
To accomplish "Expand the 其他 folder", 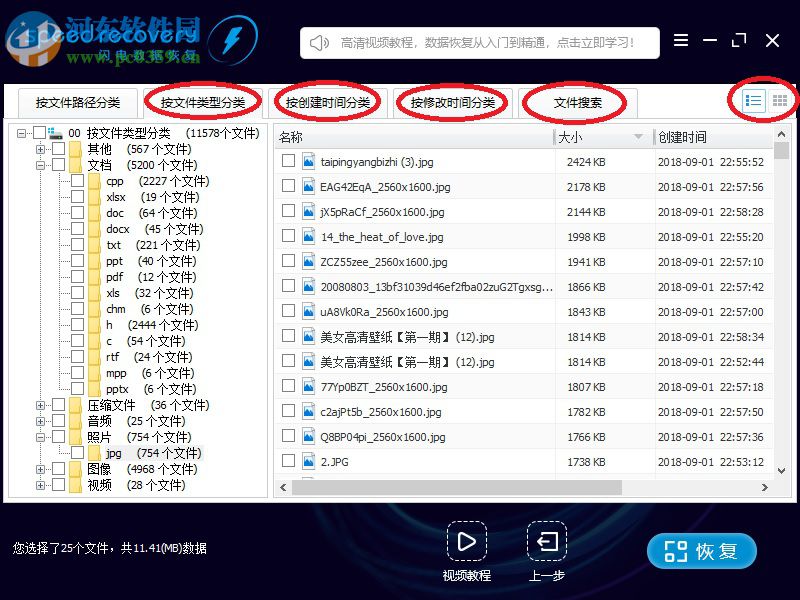I will pos(40,149).
